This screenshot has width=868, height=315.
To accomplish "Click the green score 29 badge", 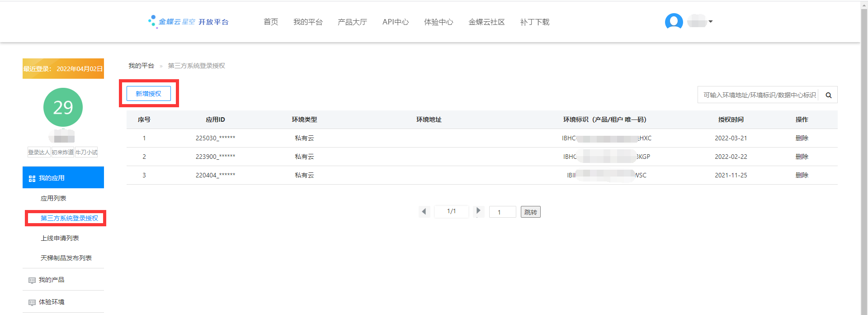I will pos(63,107).
